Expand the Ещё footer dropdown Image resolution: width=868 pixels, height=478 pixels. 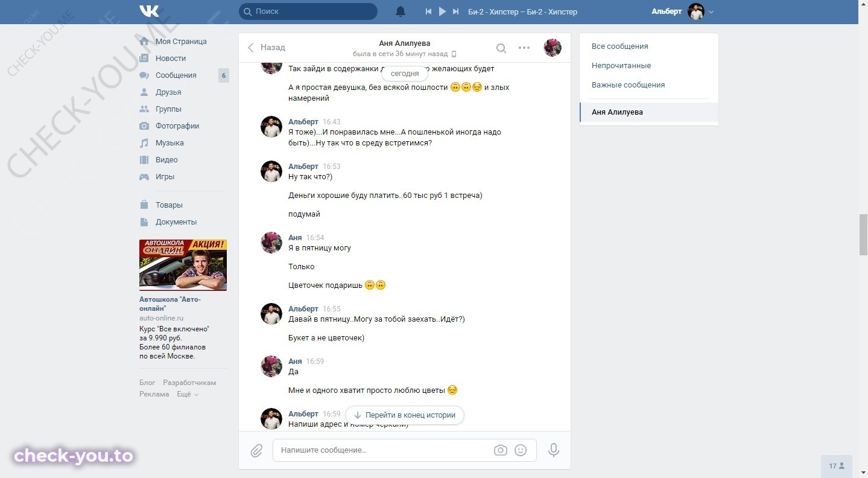(187, 394)
